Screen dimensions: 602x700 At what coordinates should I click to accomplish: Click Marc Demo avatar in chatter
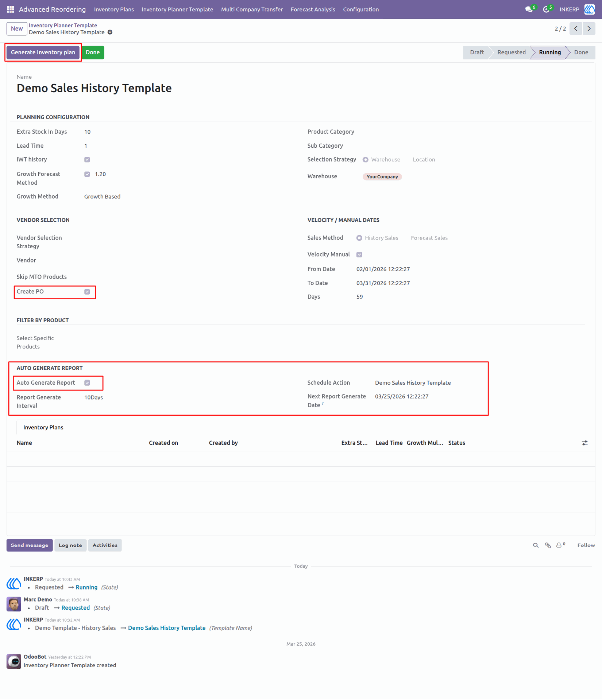(14, 604)
